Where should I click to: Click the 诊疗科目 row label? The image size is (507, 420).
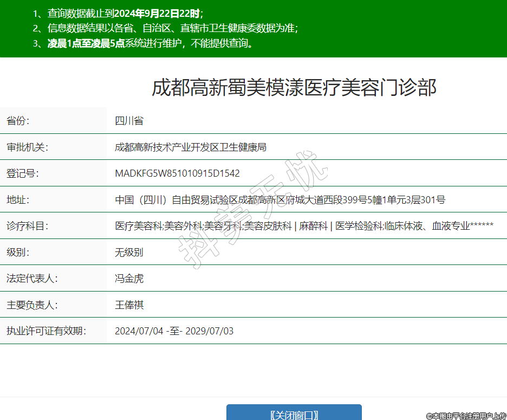(27, 226)
